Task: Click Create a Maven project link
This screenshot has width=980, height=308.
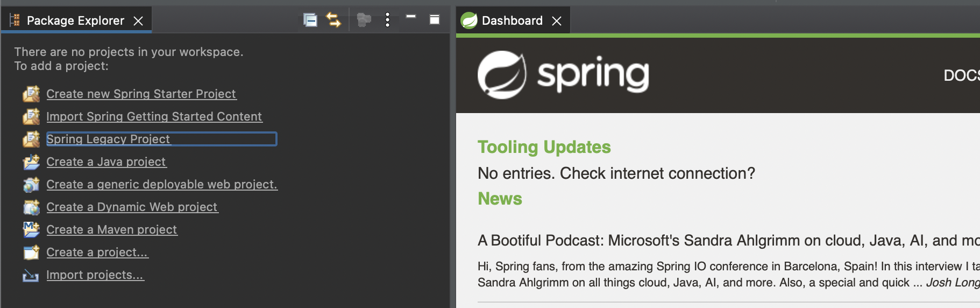Action: (x=111, y=229)
